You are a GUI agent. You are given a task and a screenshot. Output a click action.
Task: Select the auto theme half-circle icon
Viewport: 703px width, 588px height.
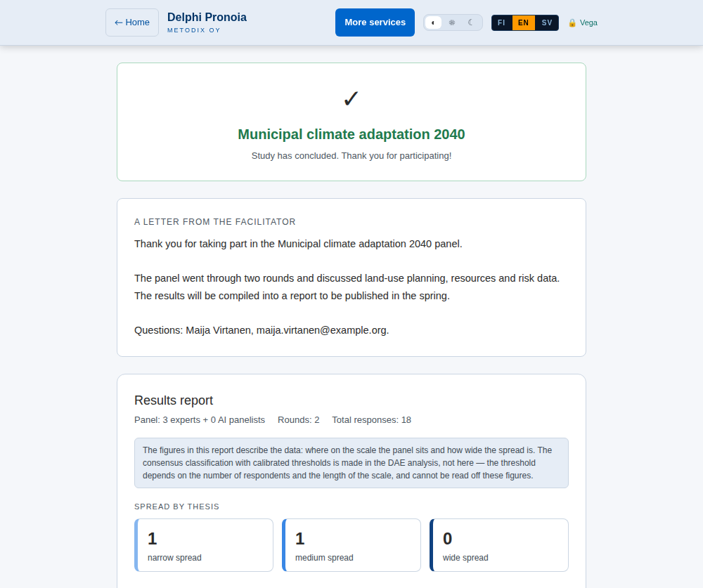[x=433, y=22]
